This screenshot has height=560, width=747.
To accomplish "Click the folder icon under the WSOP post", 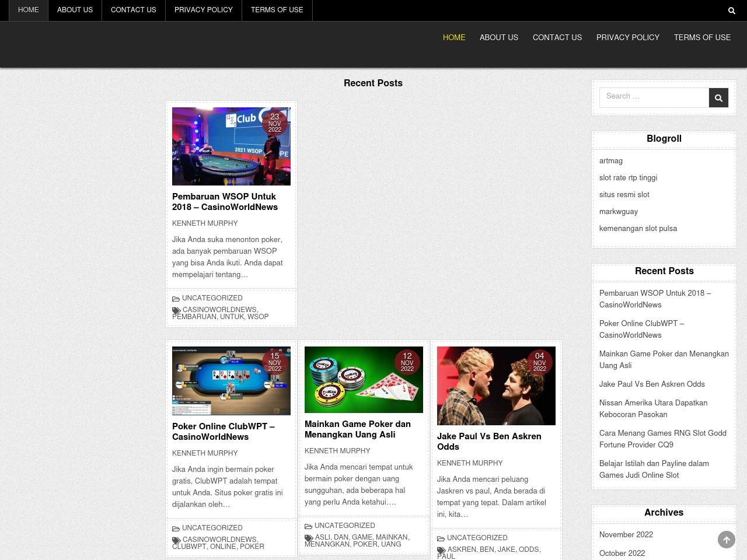I will tap(176, 299).
